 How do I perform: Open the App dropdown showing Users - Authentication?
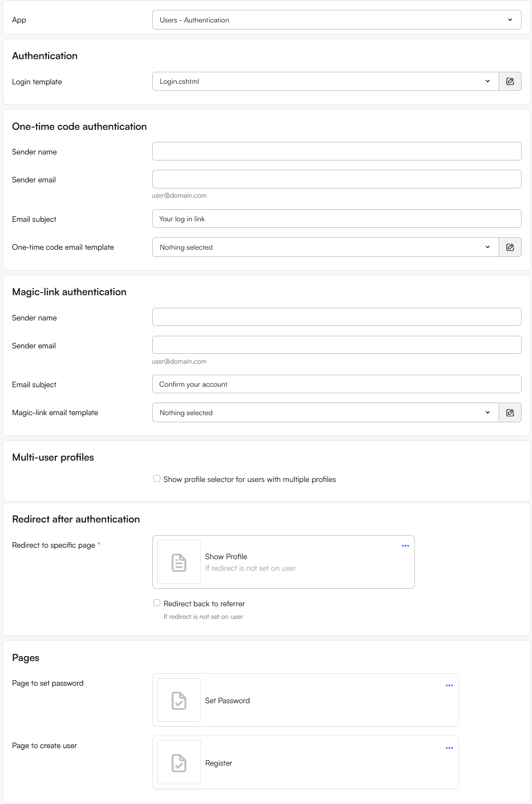[x=336, y=20]
